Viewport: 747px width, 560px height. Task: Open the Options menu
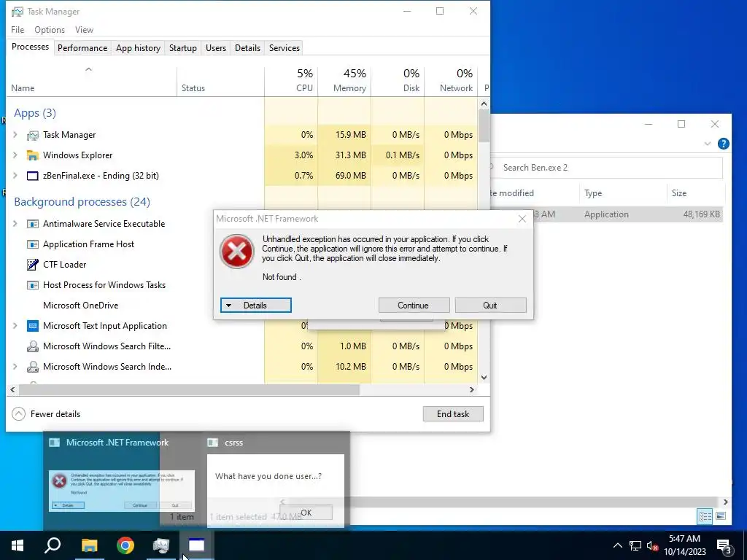tap(50, 29)
